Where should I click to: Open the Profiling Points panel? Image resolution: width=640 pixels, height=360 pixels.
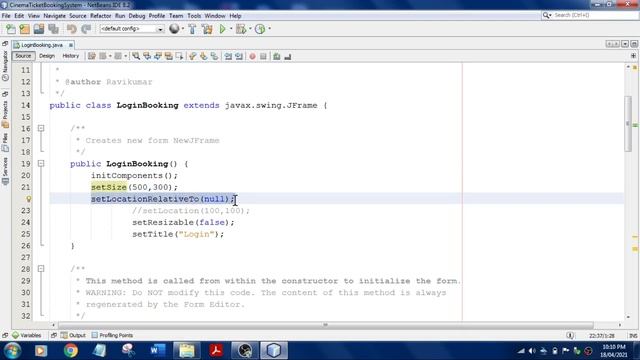point(112,335)
